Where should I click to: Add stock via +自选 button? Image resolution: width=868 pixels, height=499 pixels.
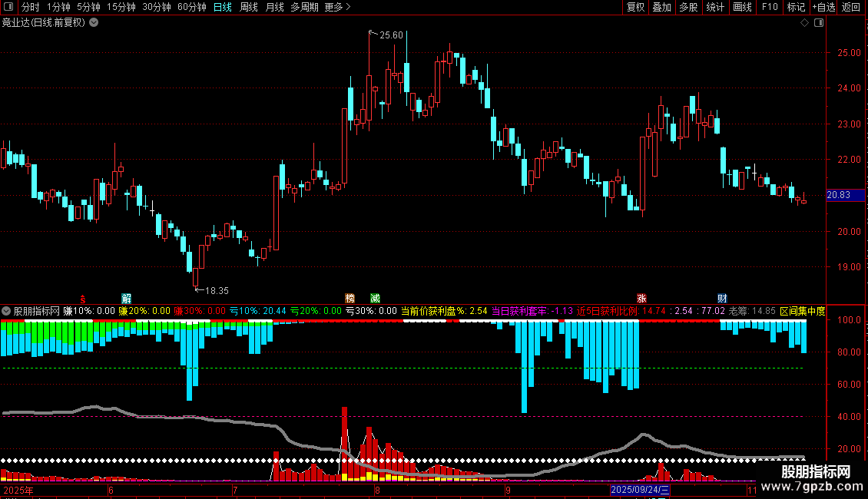pos(823,7)
